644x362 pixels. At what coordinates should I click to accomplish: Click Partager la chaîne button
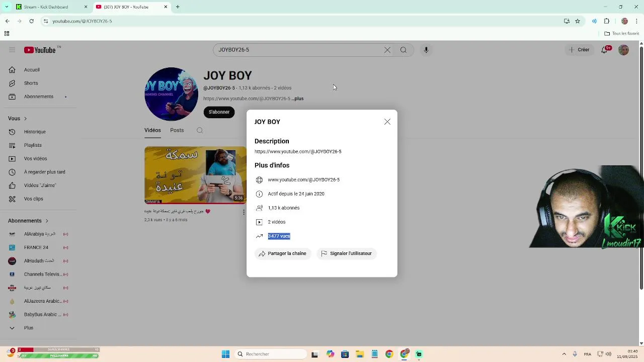tap(283, 253)
